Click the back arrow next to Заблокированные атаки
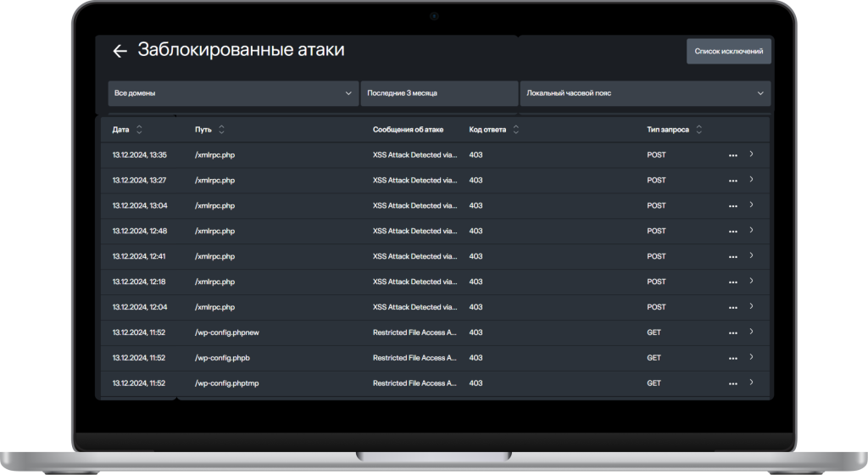The height and width of the screenshot is (475, 868). click(120, 51)
